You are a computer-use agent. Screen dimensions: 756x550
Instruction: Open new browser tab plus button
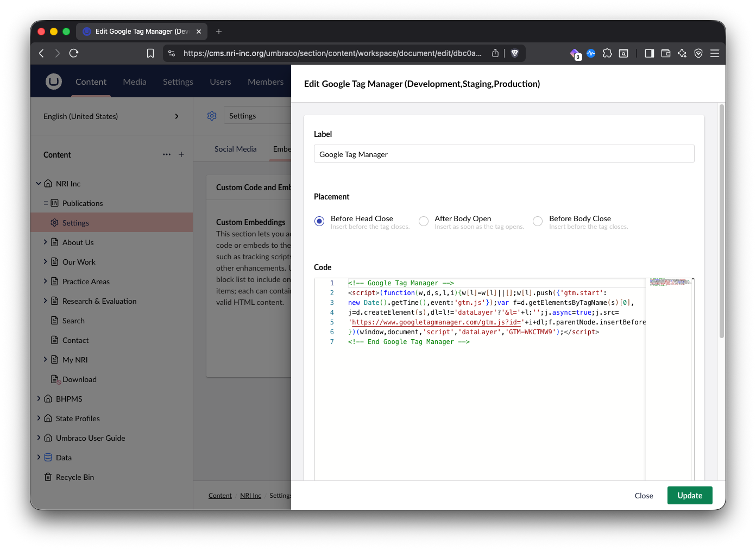(219, 32)
